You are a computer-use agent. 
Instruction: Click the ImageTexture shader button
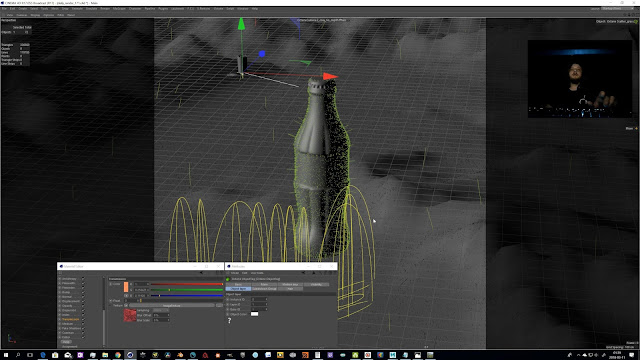pyautogui.click(x=171, y=305)
